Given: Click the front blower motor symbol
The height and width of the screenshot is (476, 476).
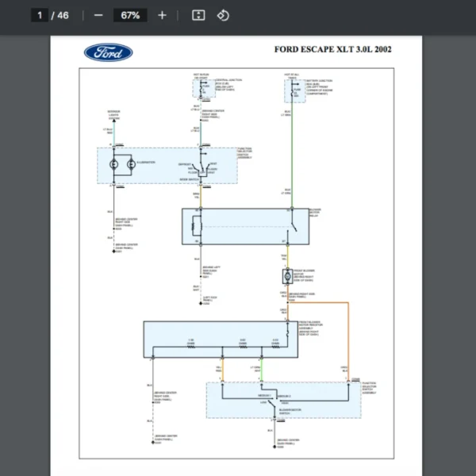Looking at the screenshot, I should coord(286,276).
